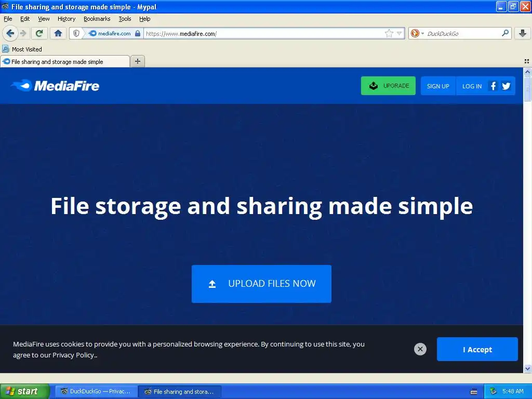Open the bookmark star dropdown arrow

[x=400, y=33]
